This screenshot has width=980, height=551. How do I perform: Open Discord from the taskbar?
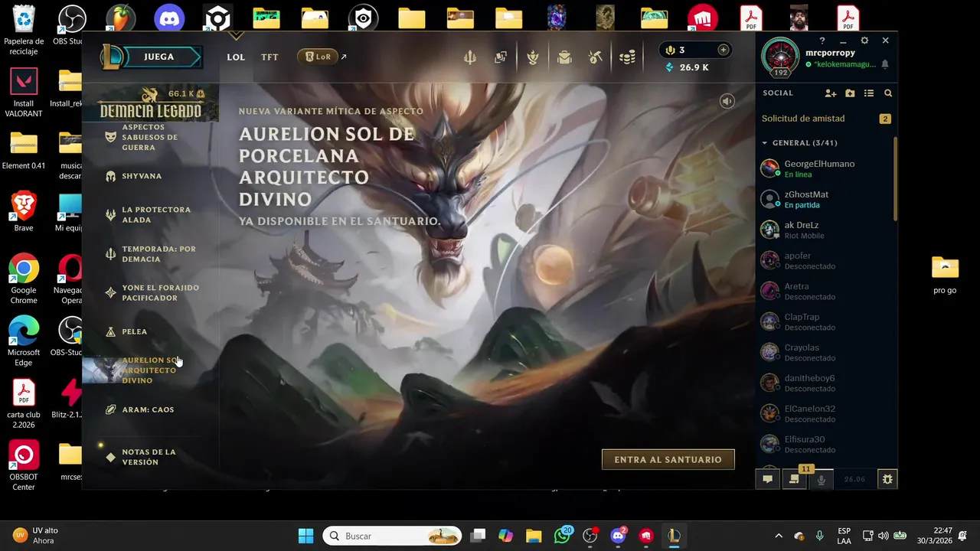[x=618, y=536]
